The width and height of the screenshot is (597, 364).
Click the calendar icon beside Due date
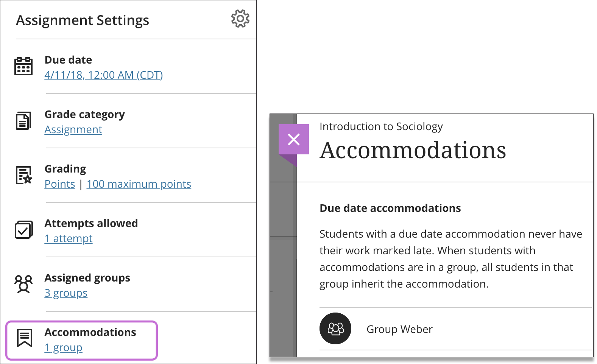point(23,66)
